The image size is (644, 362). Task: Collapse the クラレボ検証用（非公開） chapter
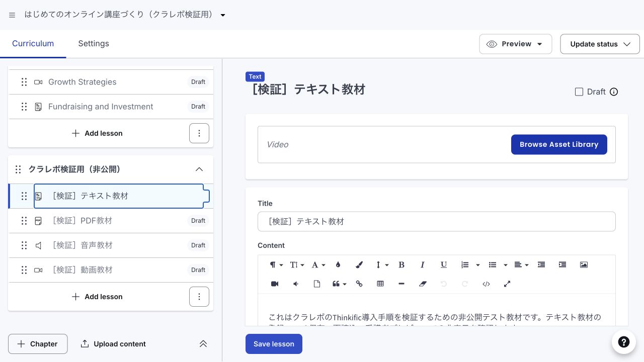tap(199, 169)
